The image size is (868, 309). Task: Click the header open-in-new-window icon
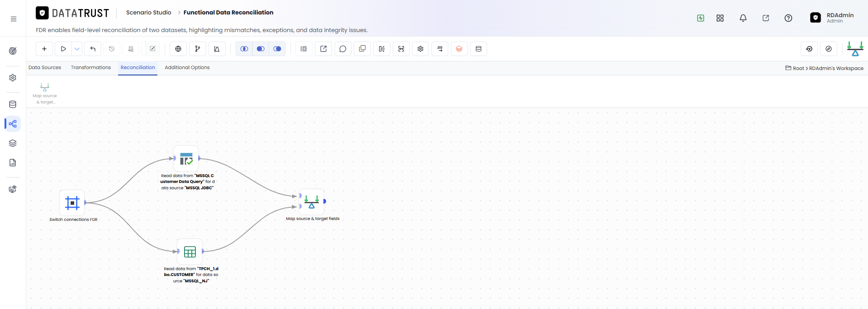(x=766, y=18)
